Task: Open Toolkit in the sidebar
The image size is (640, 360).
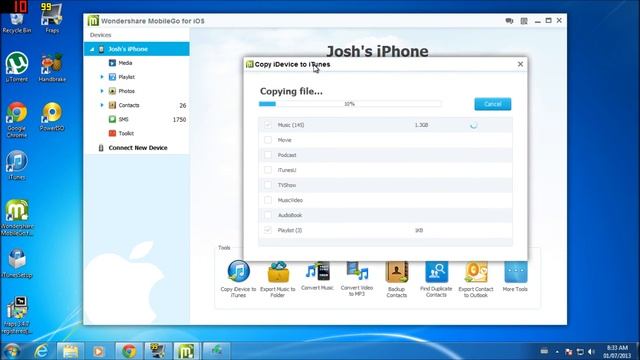Action: [126, 133]
